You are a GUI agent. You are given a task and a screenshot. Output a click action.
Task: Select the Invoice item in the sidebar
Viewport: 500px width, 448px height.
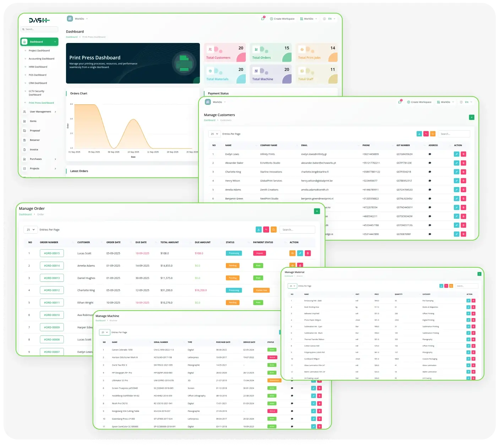point(34,150)
